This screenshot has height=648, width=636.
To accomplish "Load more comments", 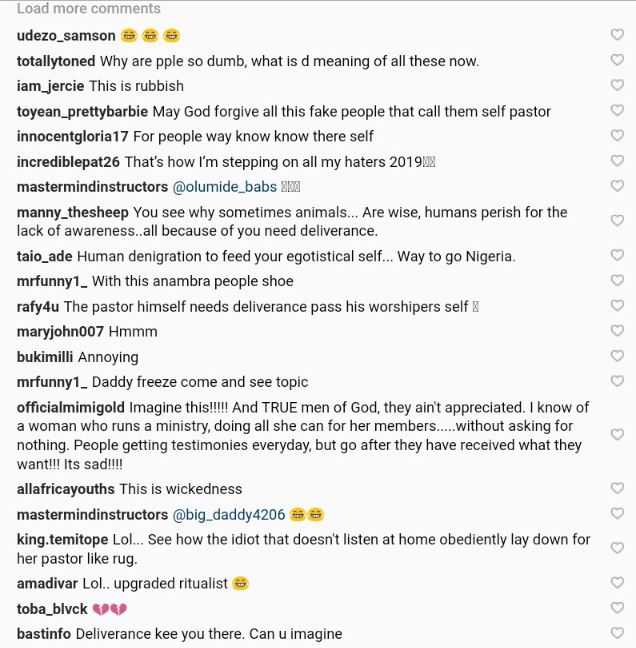I will (89, 9).
